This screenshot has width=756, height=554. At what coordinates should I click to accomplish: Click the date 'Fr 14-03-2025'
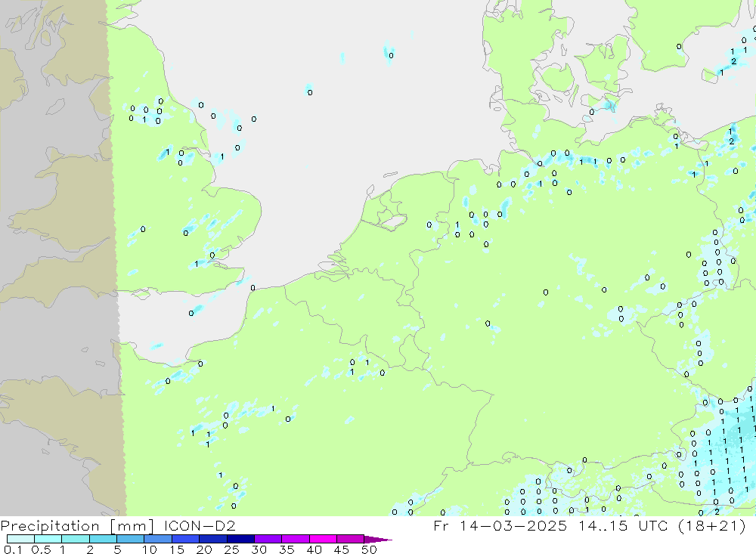500,525
